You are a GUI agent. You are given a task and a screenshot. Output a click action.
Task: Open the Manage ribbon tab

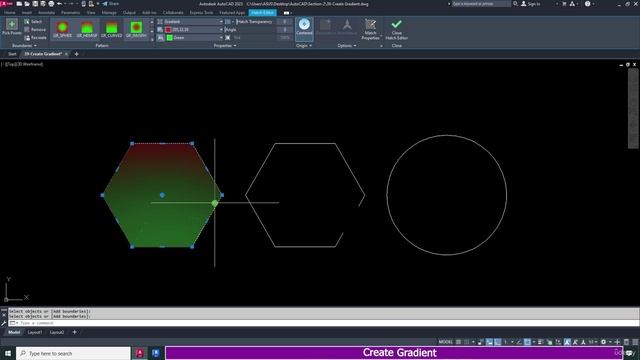pyautogui.click(x=109, y=13)
